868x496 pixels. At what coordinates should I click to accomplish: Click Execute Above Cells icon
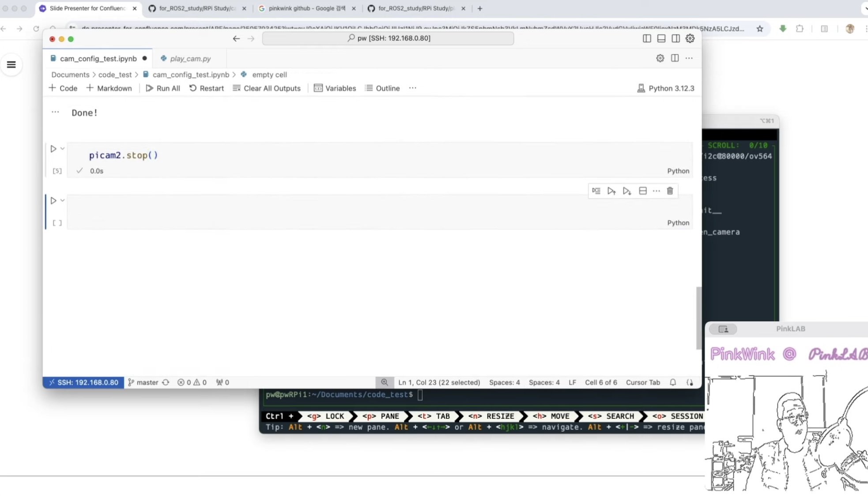[611, 191]
